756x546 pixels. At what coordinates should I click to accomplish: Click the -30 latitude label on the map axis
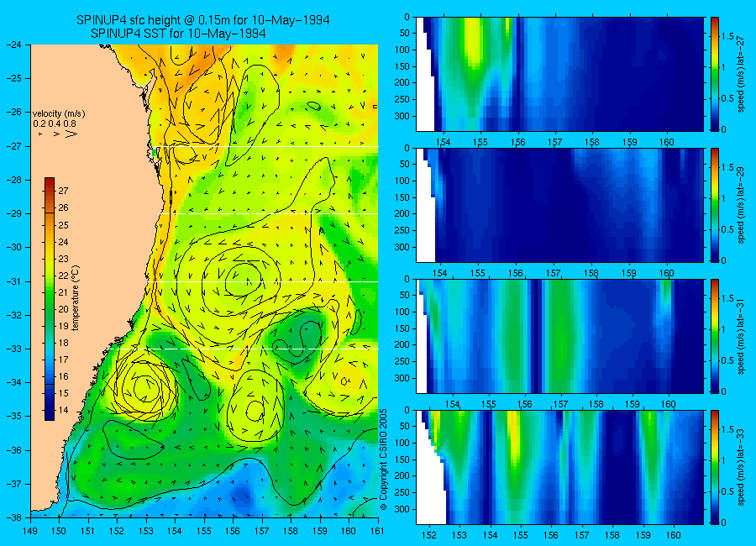click(13, 248)
